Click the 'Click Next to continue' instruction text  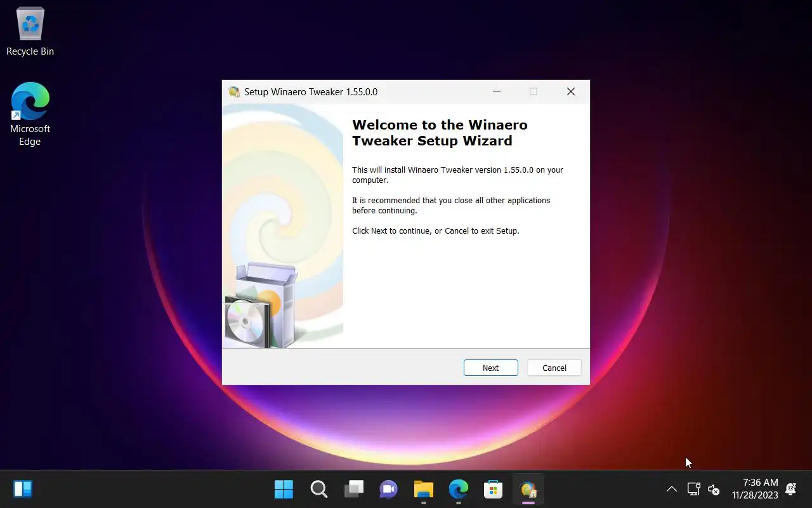coord(436,231)
